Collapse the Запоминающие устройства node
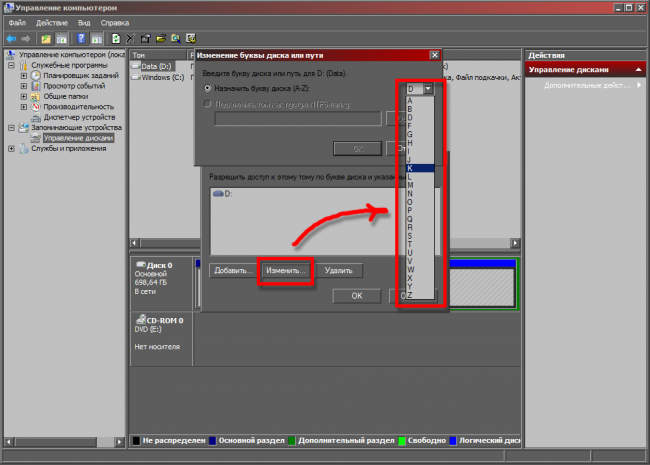Viewport: 650px width, 465px height. point(11,128)
